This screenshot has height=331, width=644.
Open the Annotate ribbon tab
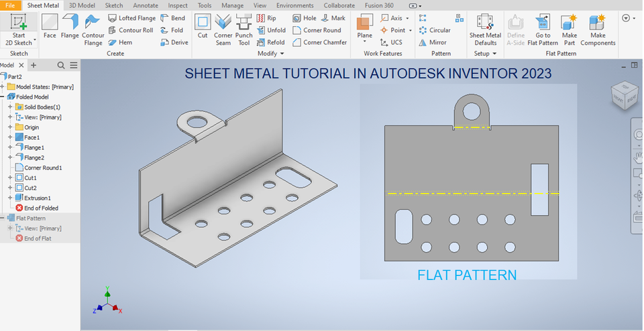pyautogui.click(x=146, y=5)
